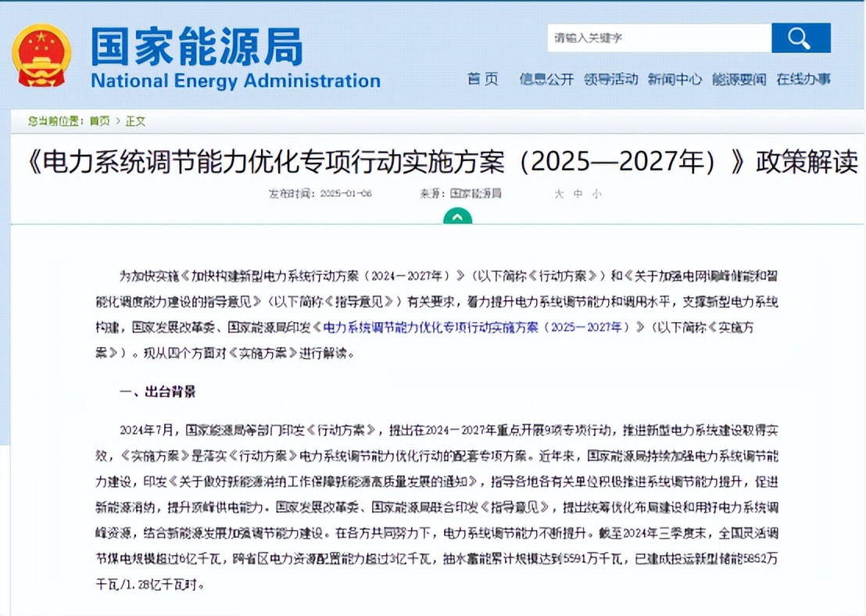
Task: Click the last line 千瓦/1.28亿千瓦时
Action: tap(150, 585)
